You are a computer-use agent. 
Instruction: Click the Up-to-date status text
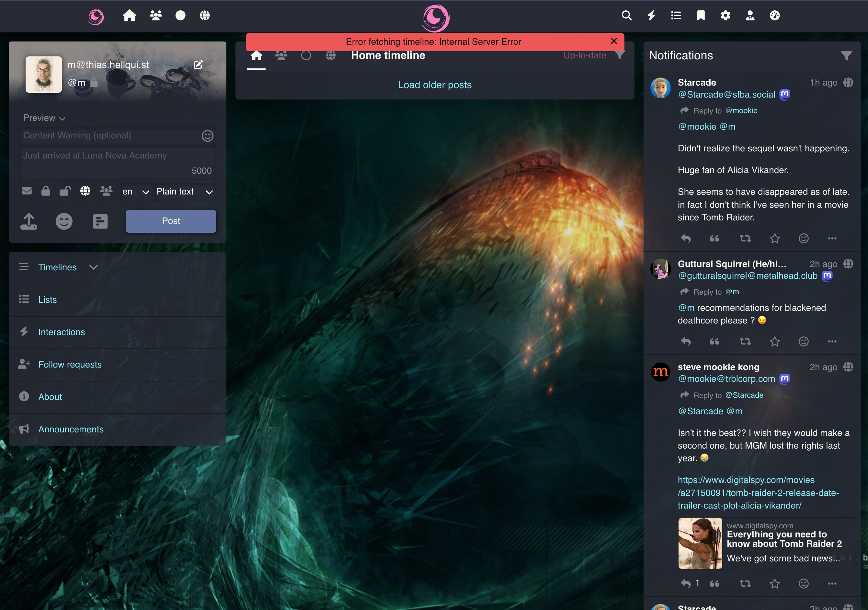[585, 56]
